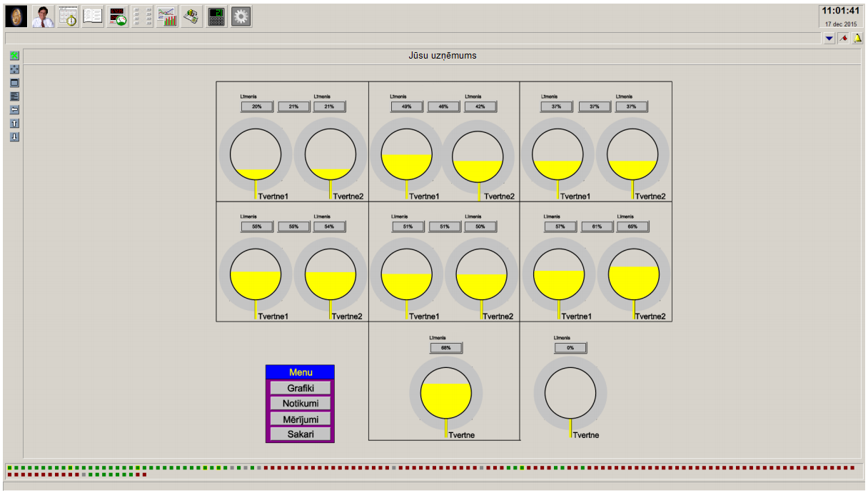Open the gear settings icon
The image size is (868, 493).
coord(241,16)
